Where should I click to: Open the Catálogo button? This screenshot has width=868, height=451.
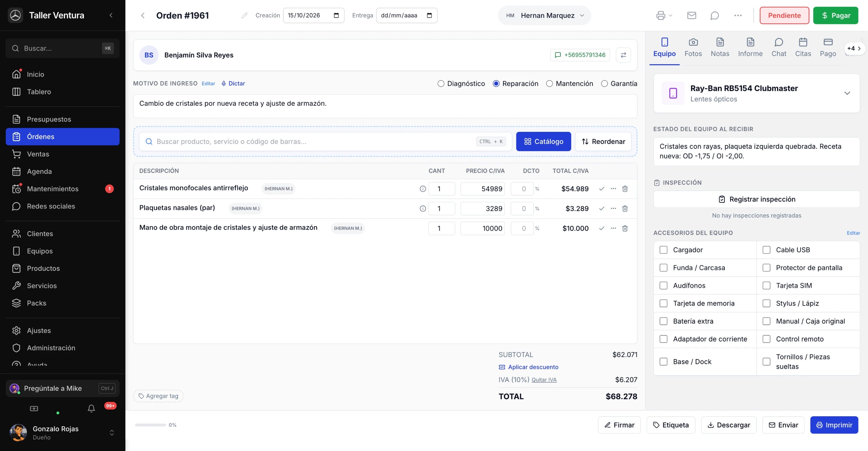pyautogui.click(x=543, y=142)
